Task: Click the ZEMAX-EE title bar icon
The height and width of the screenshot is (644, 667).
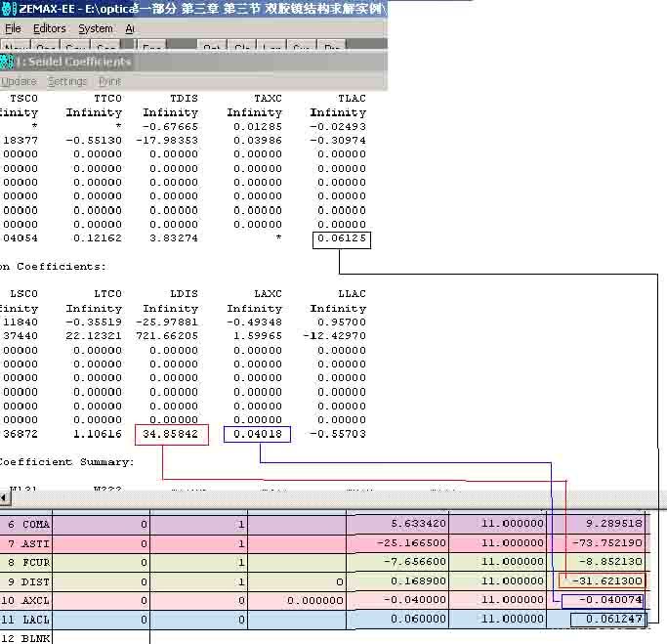Action: (9, 8)
